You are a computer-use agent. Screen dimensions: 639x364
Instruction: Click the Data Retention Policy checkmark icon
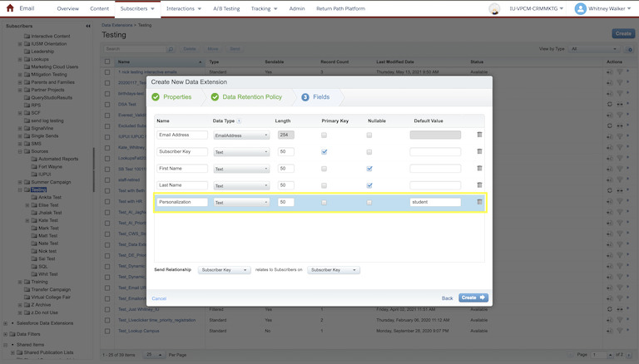pos(215,97)
